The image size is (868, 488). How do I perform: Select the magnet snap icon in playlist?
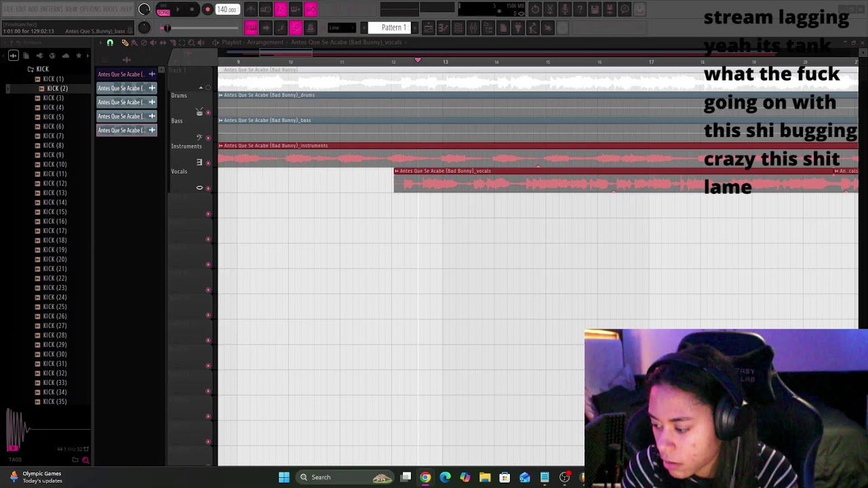(x=110, y=43)
